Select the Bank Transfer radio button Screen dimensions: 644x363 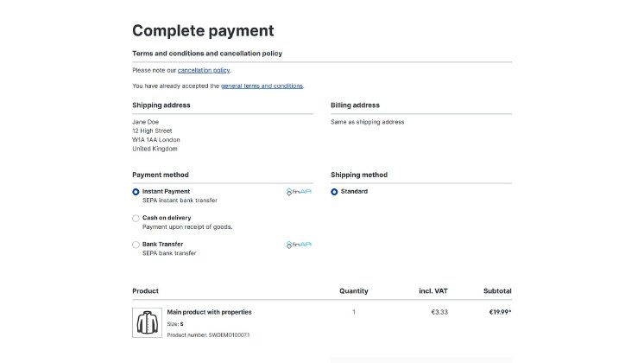(x=136, y=245)
